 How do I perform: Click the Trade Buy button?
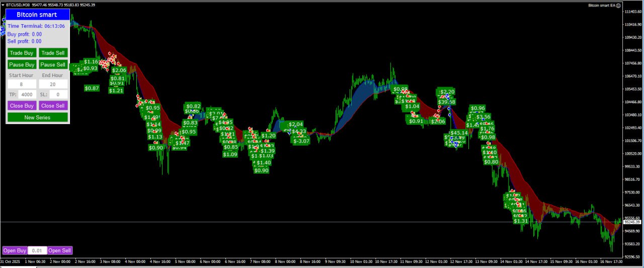22,53
